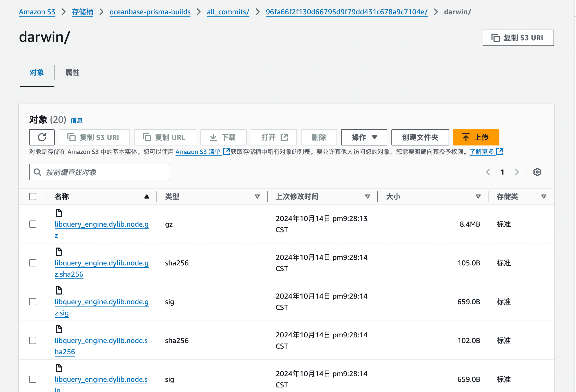
Task: Go to Amazon S3 breadcrumb
Action: point(37,12)
